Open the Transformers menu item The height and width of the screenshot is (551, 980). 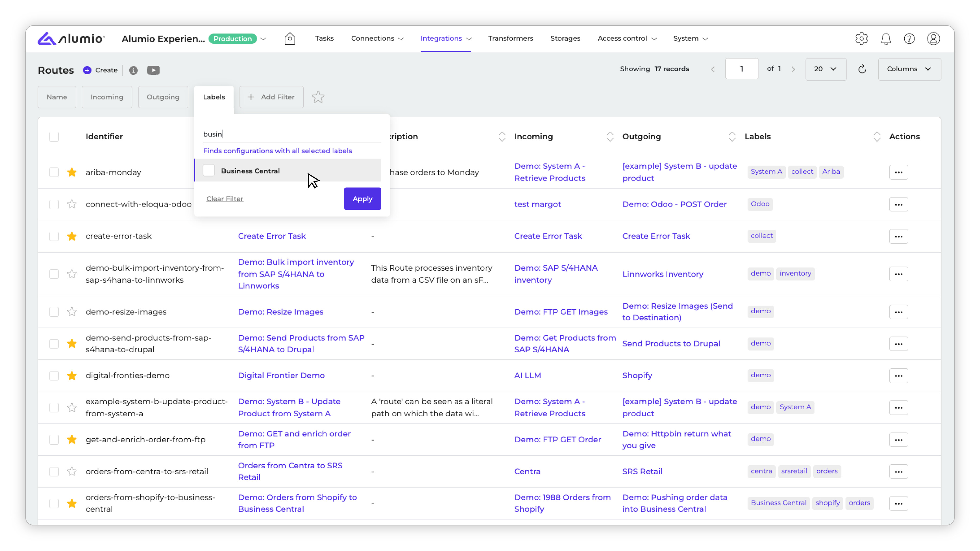click(x=510, y=39)
